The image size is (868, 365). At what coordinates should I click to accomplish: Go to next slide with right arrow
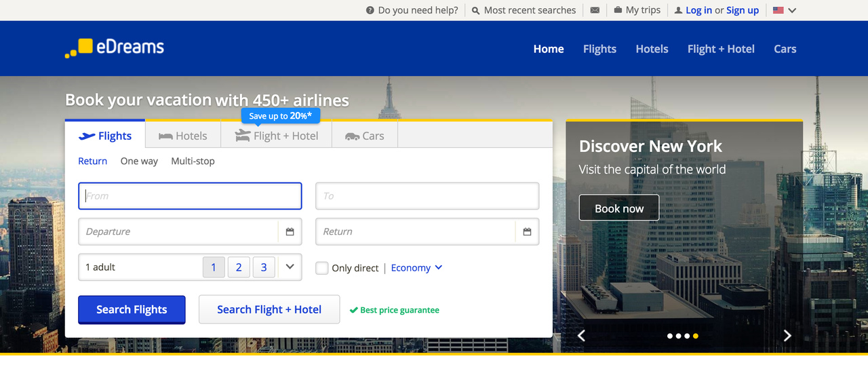tap(787, 335)
